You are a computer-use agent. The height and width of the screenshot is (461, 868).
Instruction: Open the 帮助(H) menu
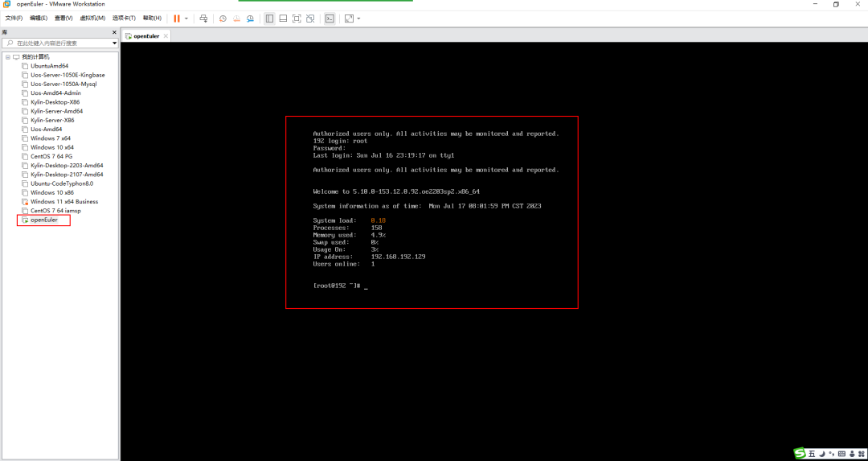coord(152,19)
